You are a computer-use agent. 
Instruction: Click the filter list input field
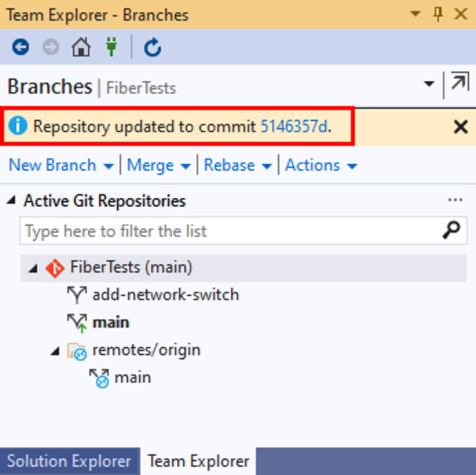click(231, 230)
